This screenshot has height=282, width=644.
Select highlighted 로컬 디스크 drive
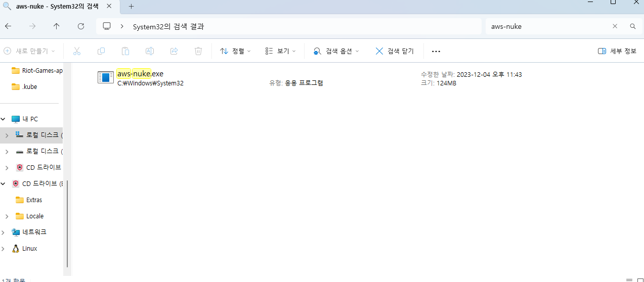click(x=38, y=135)
